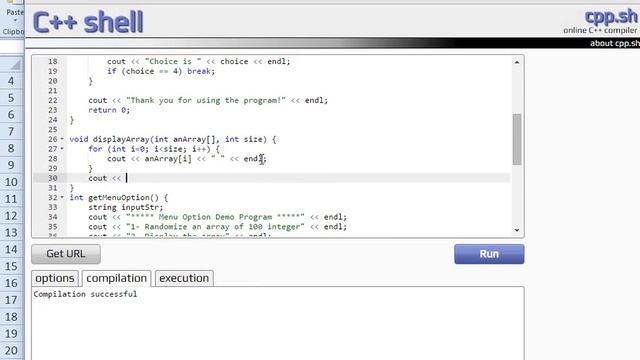Click line number 30 in gutter

tap(53, 178)
